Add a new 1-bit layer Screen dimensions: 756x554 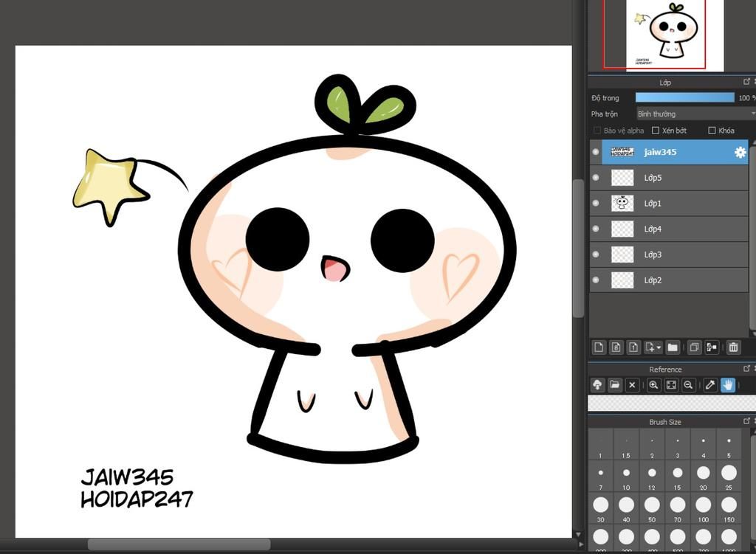coord(633,347)
